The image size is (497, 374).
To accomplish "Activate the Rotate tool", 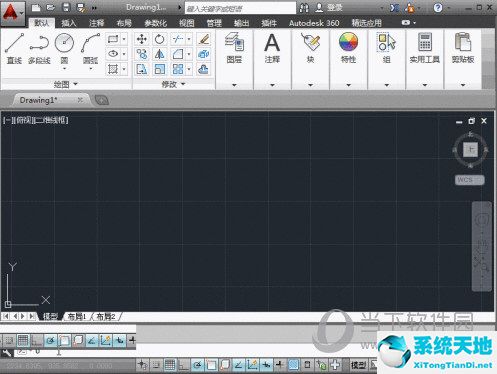I will 159,39.
